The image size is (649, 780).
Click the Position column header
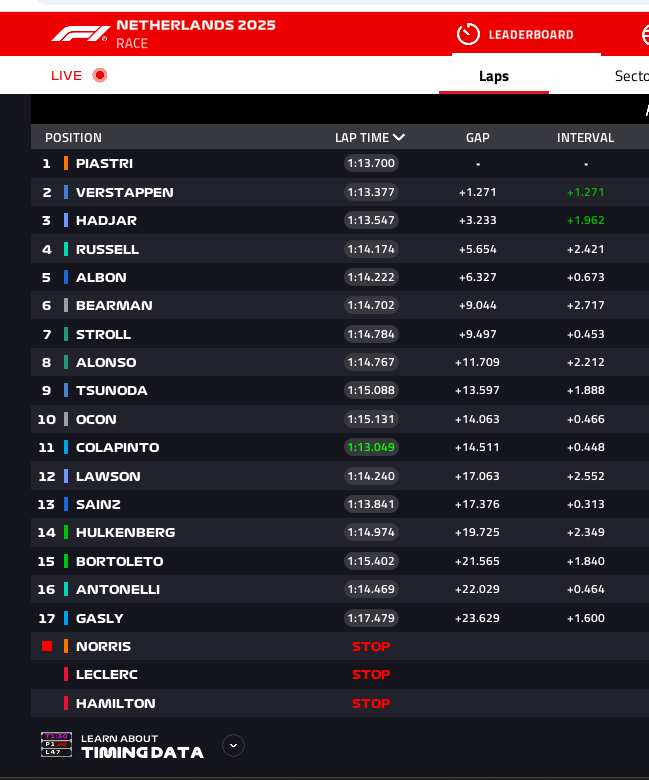click(73, 138)
